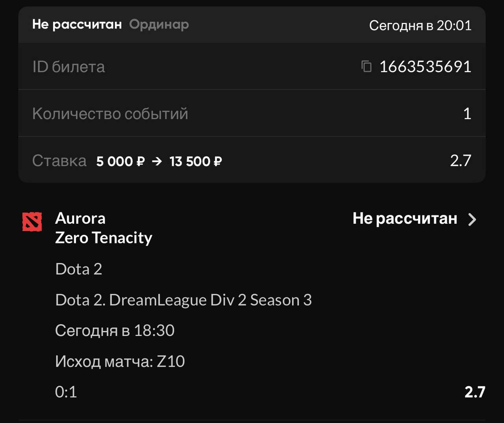Click the 'Исход матча: Z10' outcome line
The width and height of the screenshot is (504, 423).
(120, 362)
